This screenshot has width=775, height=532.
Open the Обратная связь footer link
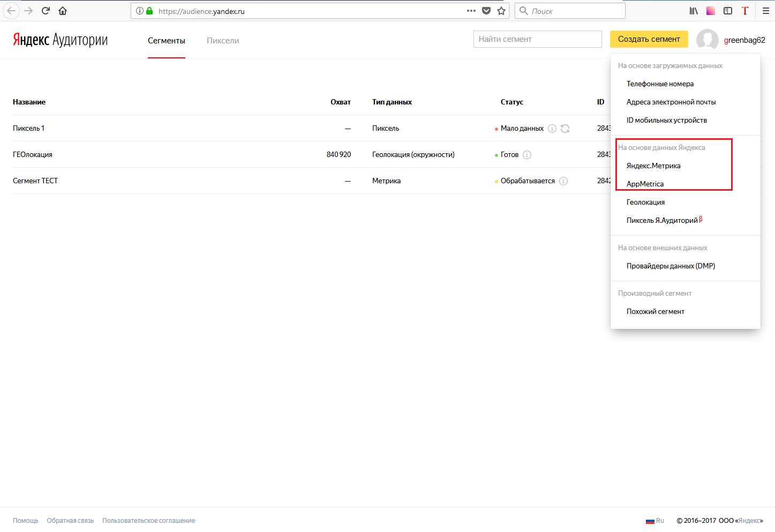70,521
